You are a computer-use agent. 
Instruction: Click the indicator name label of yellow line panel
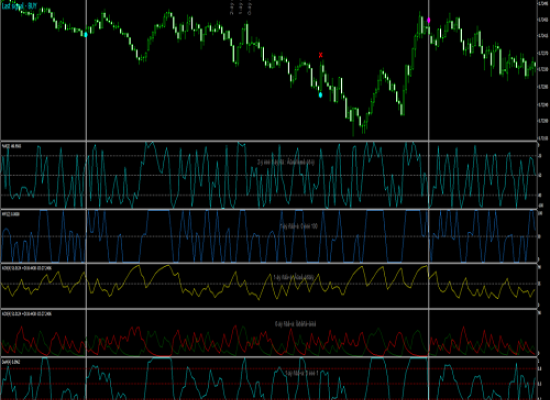[x=27, y=268]
